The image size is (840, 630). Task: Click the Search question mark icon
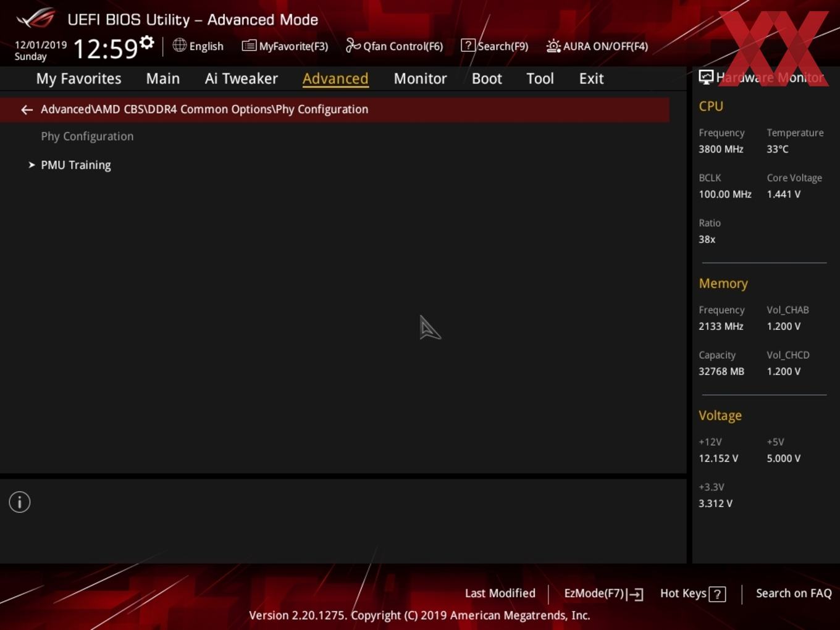[468, 45]
